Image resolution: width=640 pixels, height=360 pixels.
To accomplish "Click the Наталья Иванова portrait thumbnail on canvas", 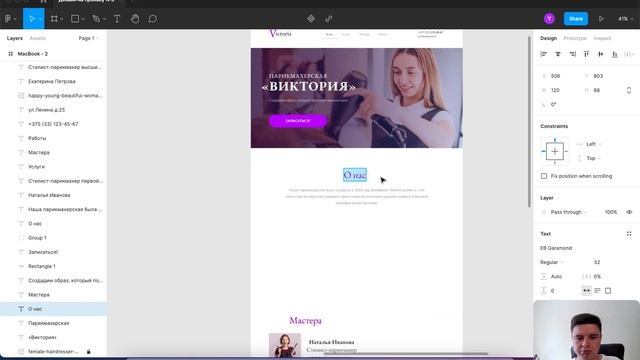I will tap(284, 346).
